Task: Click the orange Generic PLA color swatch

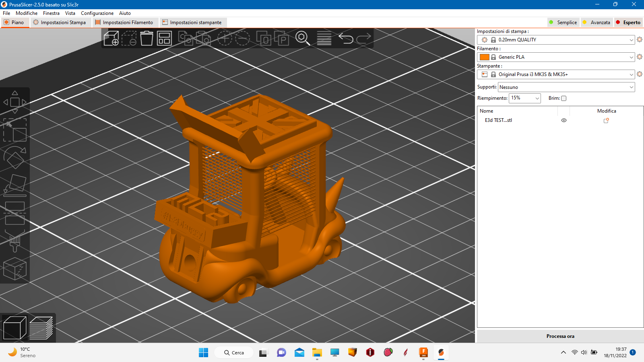Action: (485, 57)
